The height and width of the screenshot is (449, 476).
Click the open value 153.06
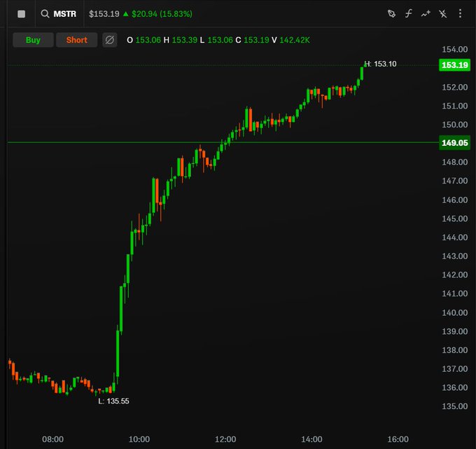click(x=148, y=40)
